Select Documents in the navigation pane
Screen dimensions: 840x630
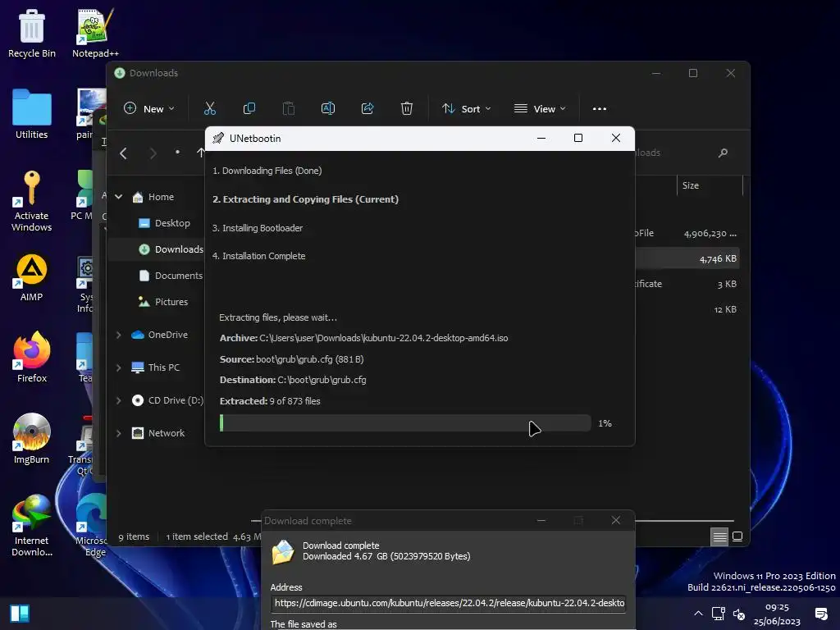[x=171, y=276]
